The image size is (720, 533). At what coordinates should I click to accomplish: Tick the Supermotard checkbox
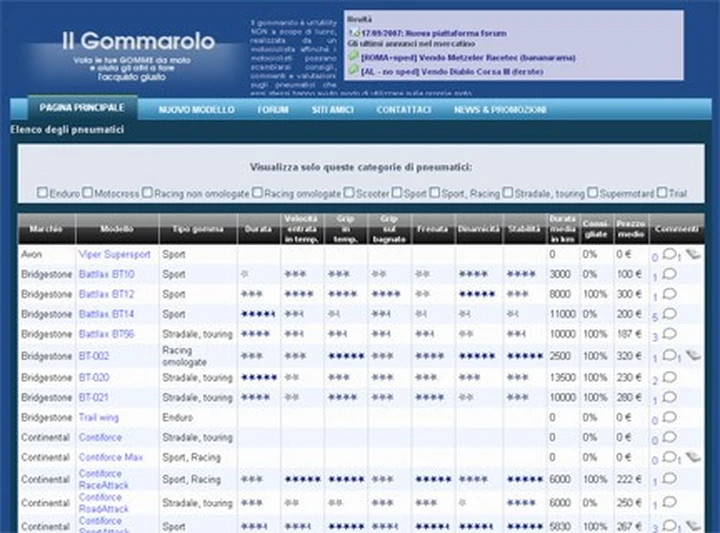[x=593, y=192]
